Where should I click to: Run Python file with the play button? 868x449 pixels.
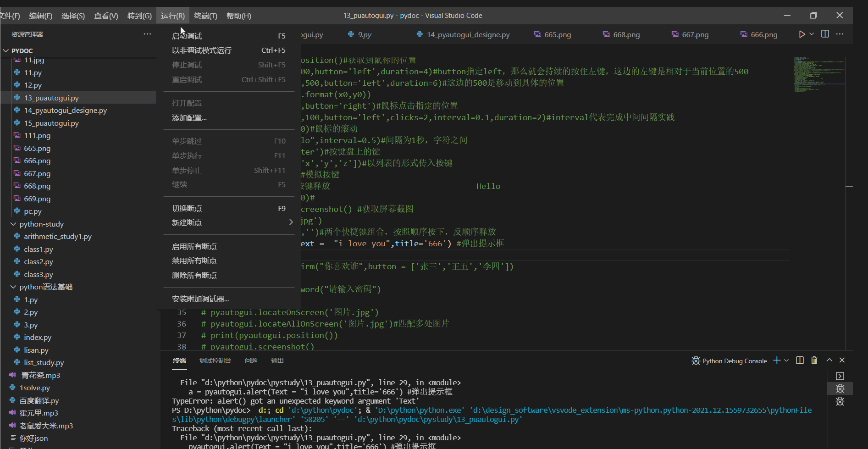802,34
